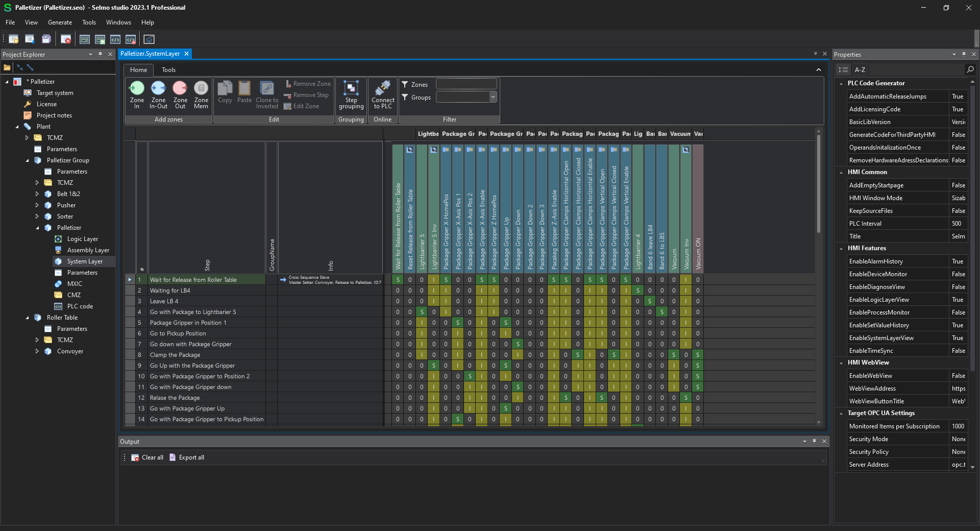The height and width of the screenshot is (531, 980).
Task: Open the Groups filter dropdown
Action: pos(493,97)
